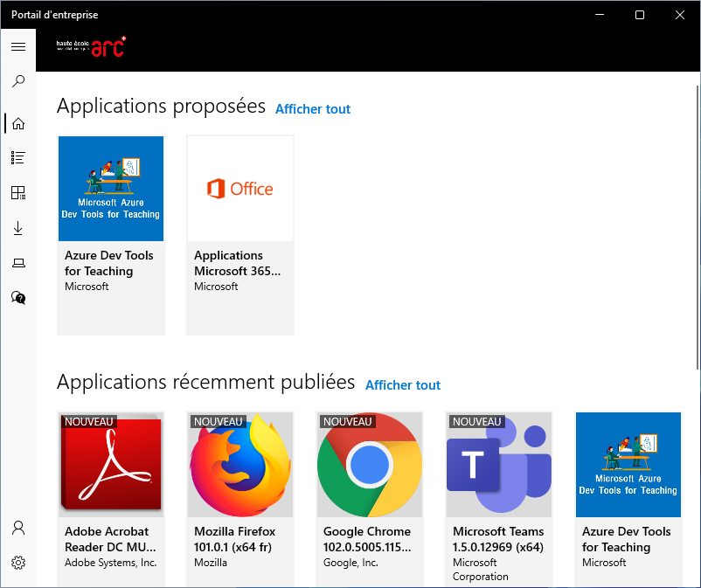Open the apps list icon in sidebar
Image resolution: width=701 pixels, height=588 pixels.
[18, 158]
